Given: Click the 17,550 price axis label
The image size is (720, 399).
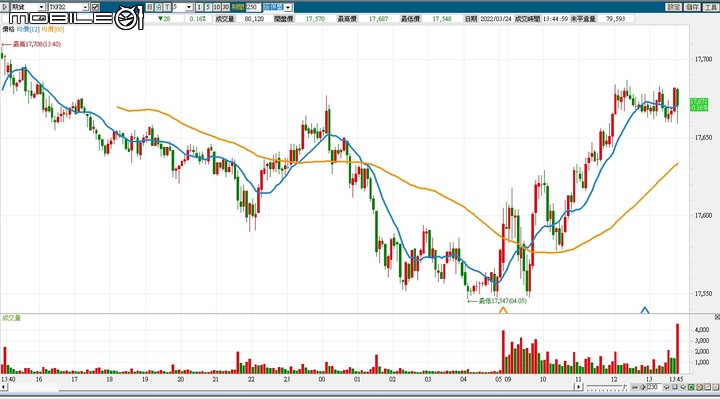Looking at the screenshot, I should (704, 293).
